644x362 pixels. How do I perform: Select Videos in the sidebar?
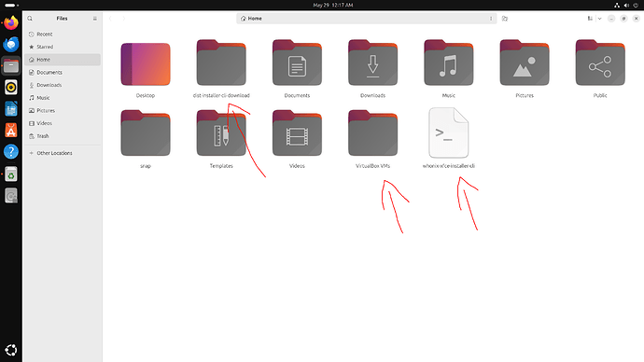coord(63,123)
